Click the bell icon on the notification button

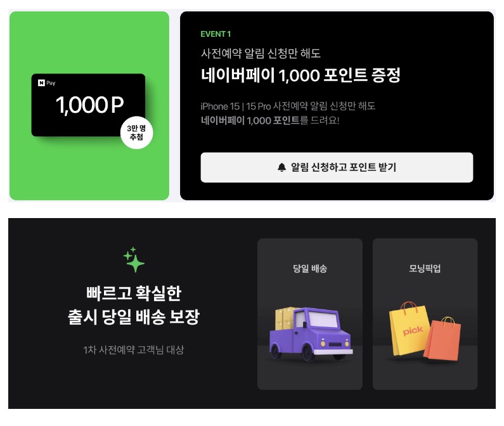[281, 167]
